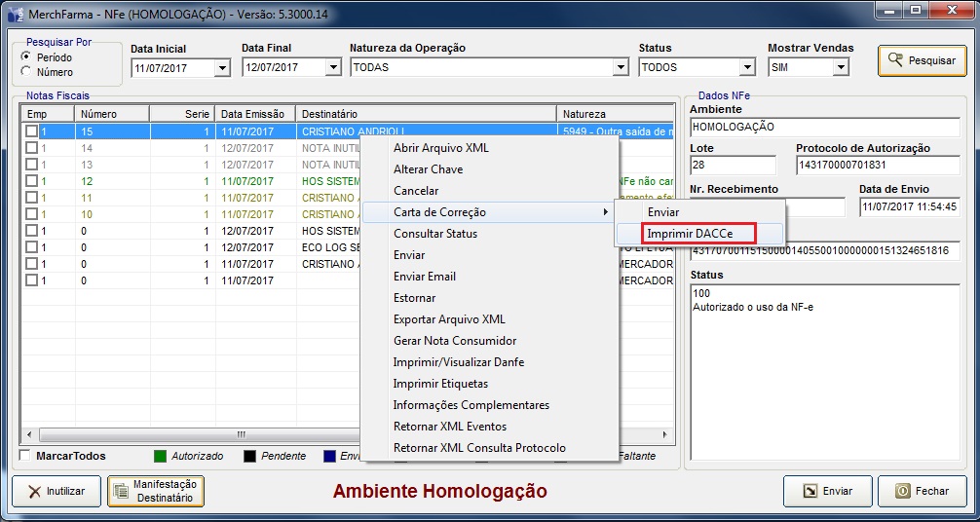Open Manifestação Destinatário
The height and width of the screenshot is (522, 980).
coord(156,492)
